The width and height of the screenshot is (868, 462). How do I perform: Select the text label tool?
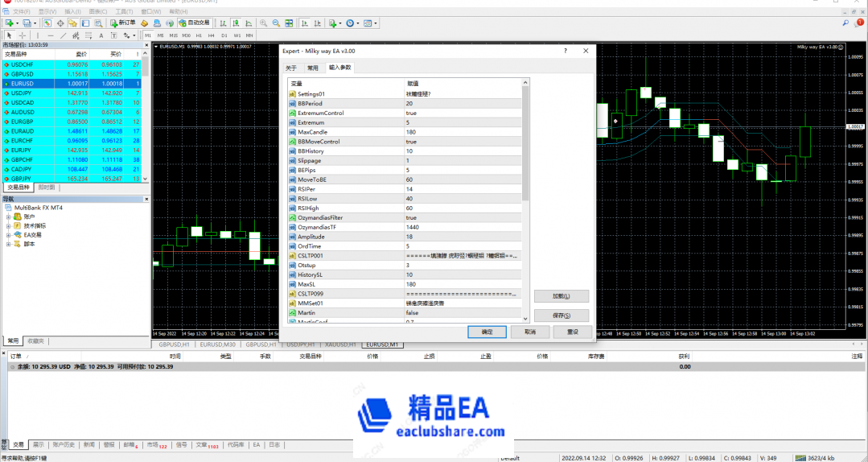pyautogui.click(x=114, y=35)
